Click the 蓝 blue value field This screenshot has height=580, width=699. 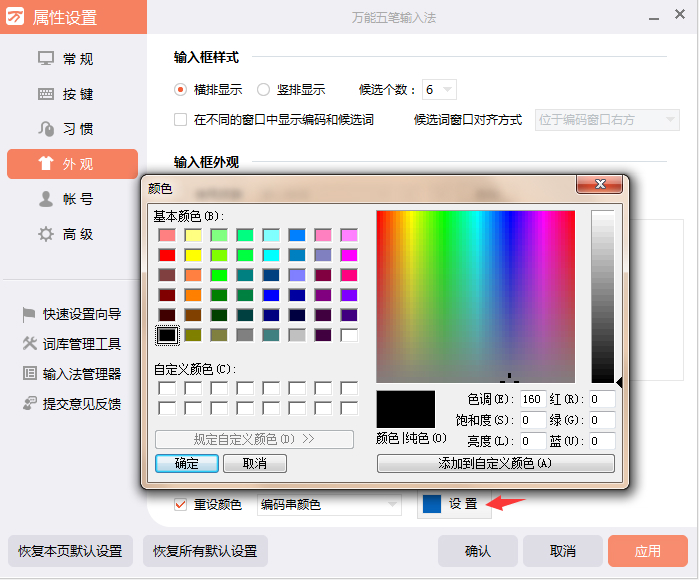click(602, 441)
